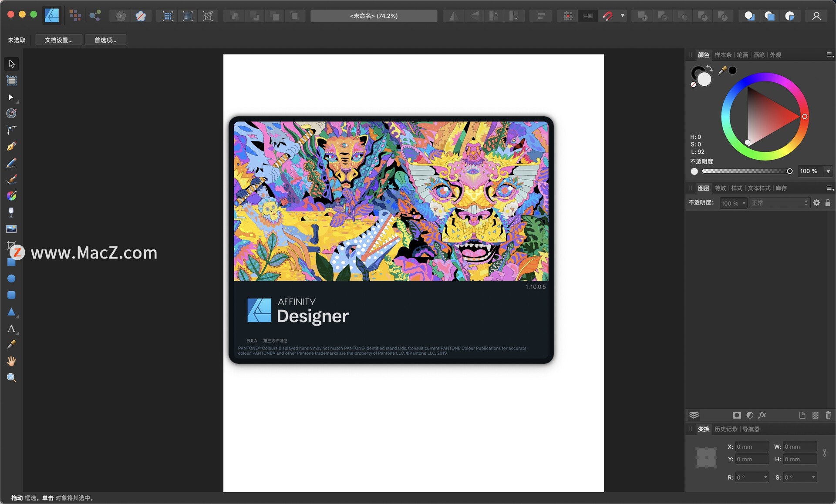Viewport: 836px width, 504px height.
Task: Toggle the show grid button
Action: pos(568,16)
